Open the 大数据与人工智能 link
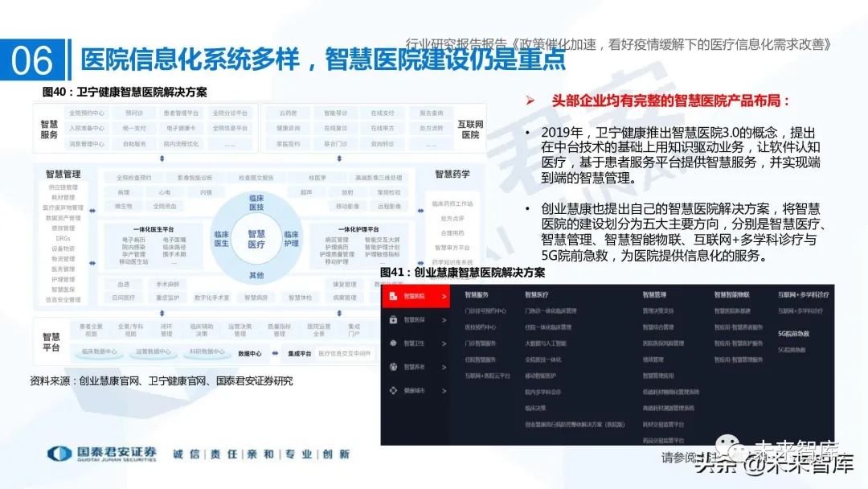The height and width of the screenshot is (489, 868). pyautogui.click(x=546, y=343)
